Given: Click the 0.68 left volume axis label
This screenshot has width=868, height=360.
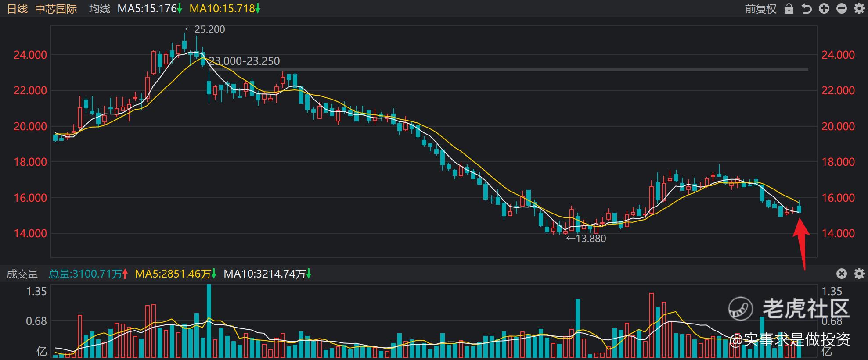Looking at the screenshot, I should (36, 321).
